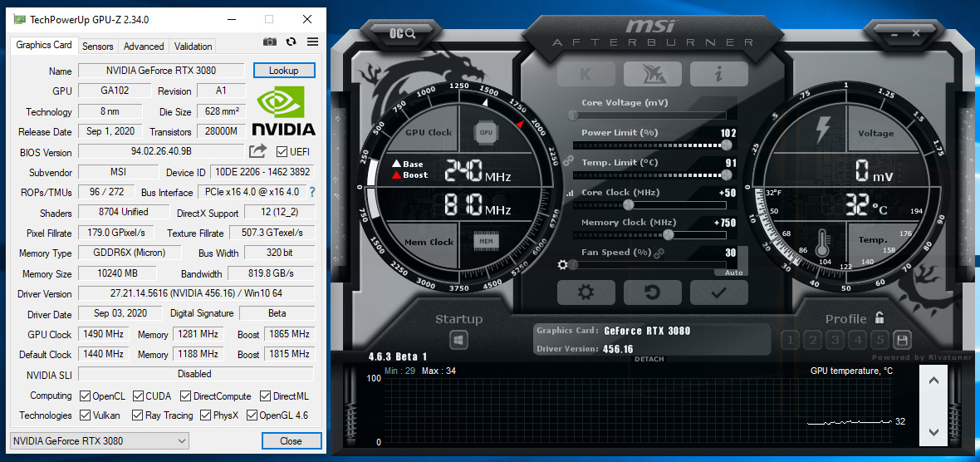Toggle the Ray Tracing checkbox
The image size is (980, 462).
tap(138, 415)
